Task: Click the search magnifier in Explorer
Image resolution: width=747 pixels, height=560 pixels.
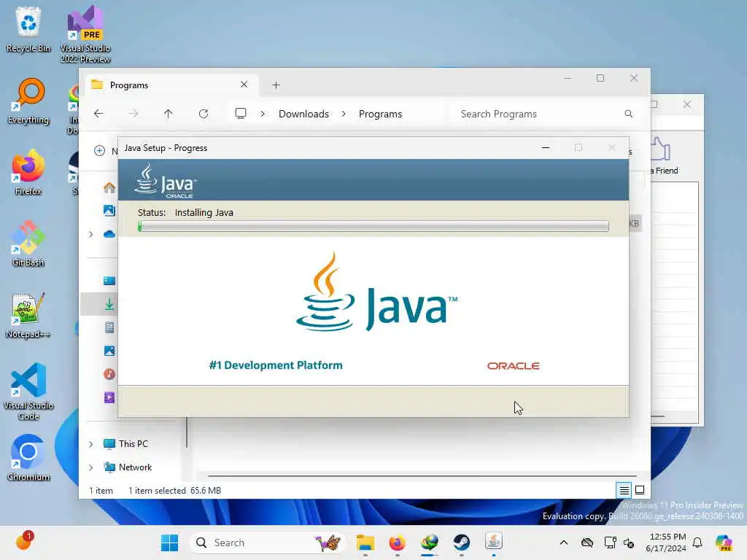Action: 629,114
